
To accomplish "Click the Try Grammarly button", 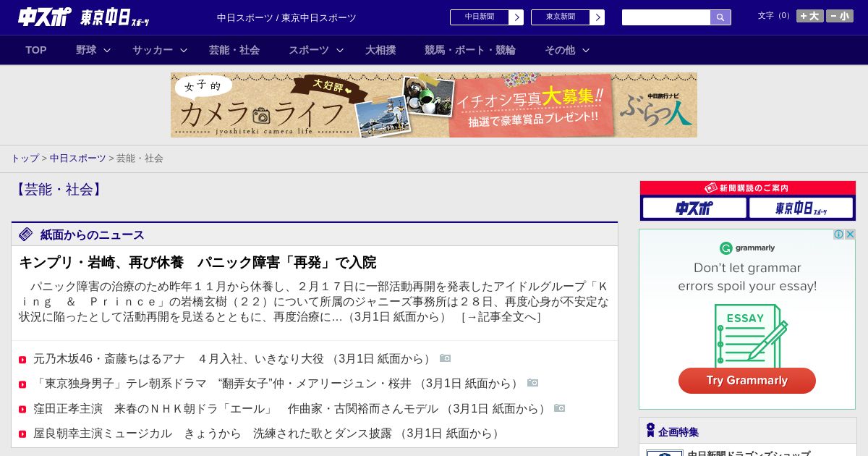I will (x=747, y=381).
